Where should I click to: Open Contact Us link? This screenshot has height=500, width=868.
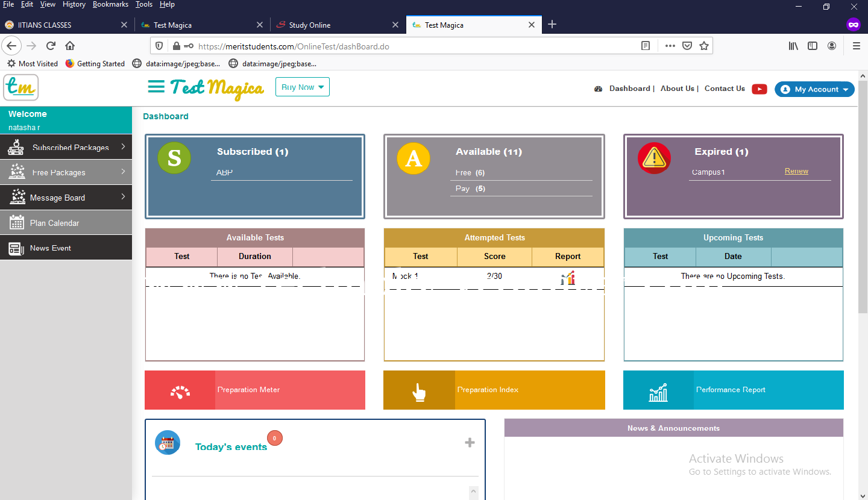725,89
